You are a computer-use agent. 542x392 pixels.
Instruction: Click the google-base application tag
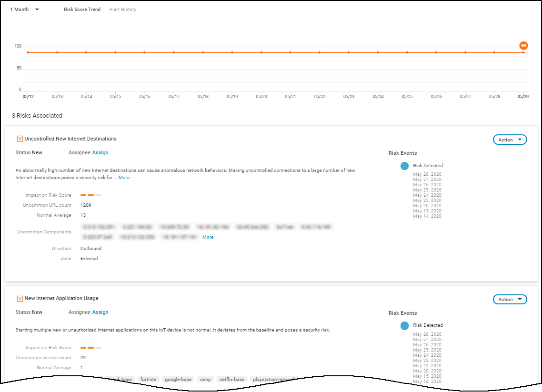coord(178,380)
